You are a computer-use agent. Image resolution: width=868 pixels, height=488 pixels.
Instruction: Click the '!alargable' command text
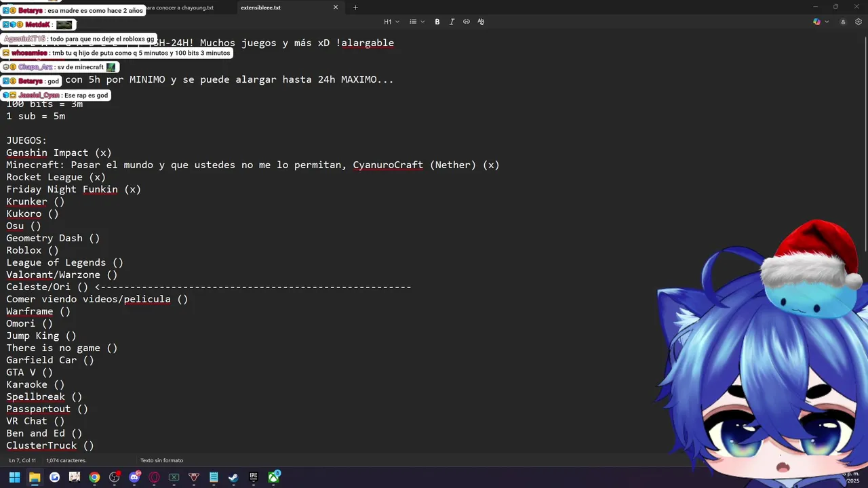tap(365, 43)
